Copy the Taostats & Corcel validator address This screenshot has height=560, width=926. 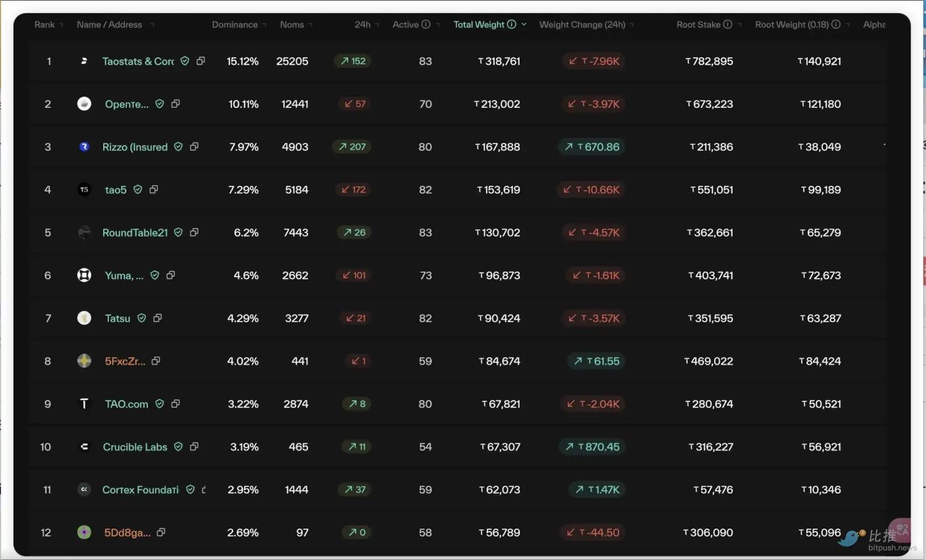click(x=201, y=61)
